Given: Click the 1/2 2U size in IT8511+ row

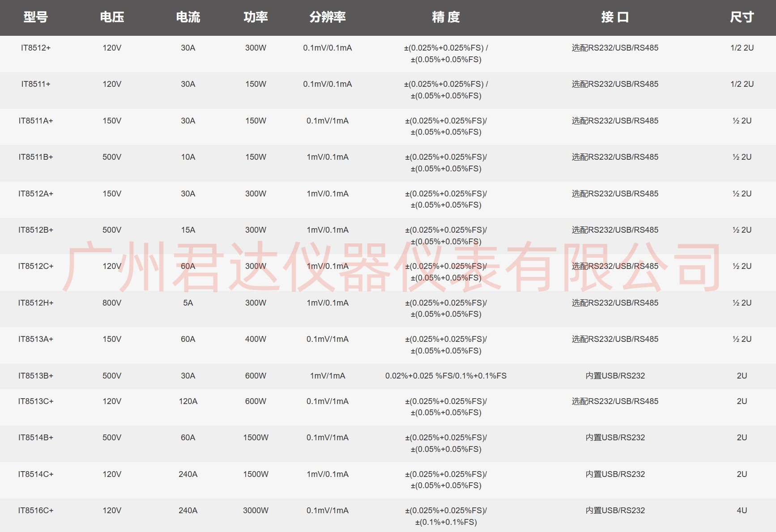Looking at the screenshot, I should click(x=742, y=84).
